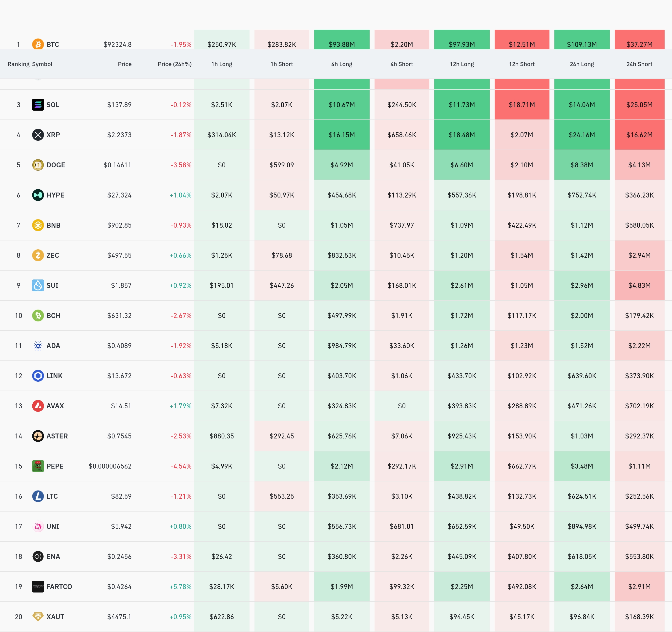Open the FARTCO symbol link
Image resolution: width=672 pixels, height=632 pixels.
59,586
